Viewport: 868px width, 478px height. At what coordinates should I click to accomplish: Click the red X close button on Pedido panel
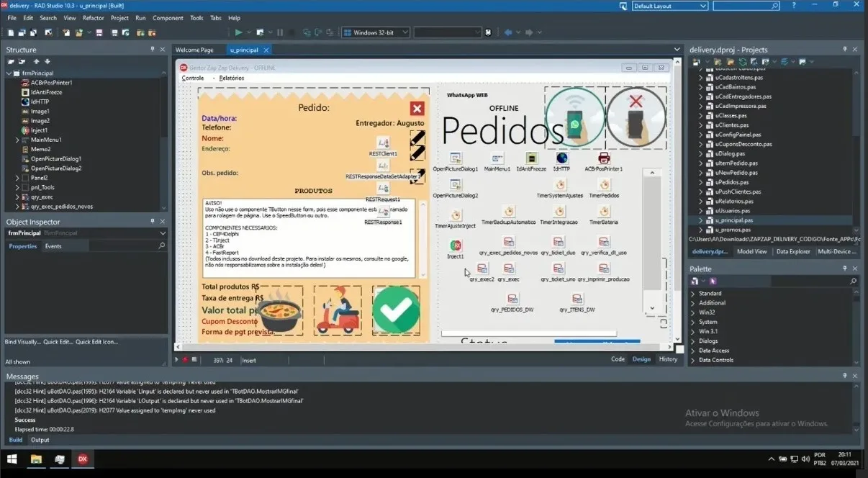click(417, 109)
